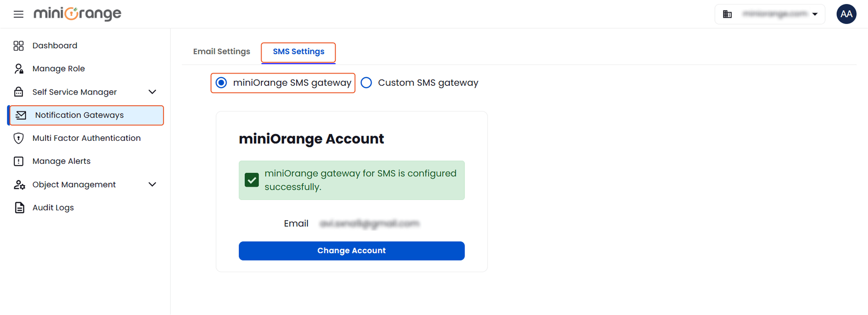Open Notification Gateways via its envelope icon
Screen dimensions: 868x315
[21, 115]
